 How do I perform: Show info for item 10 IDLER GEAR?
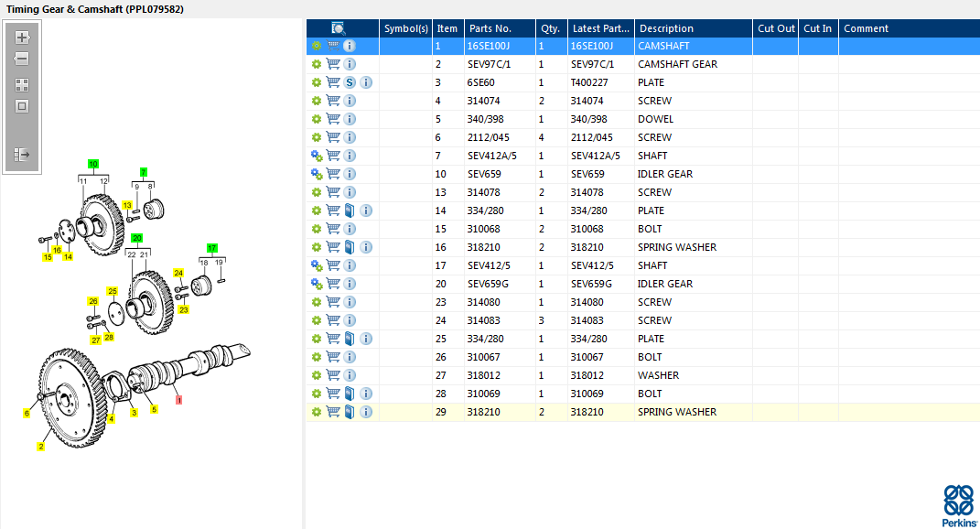pos(350,174)
